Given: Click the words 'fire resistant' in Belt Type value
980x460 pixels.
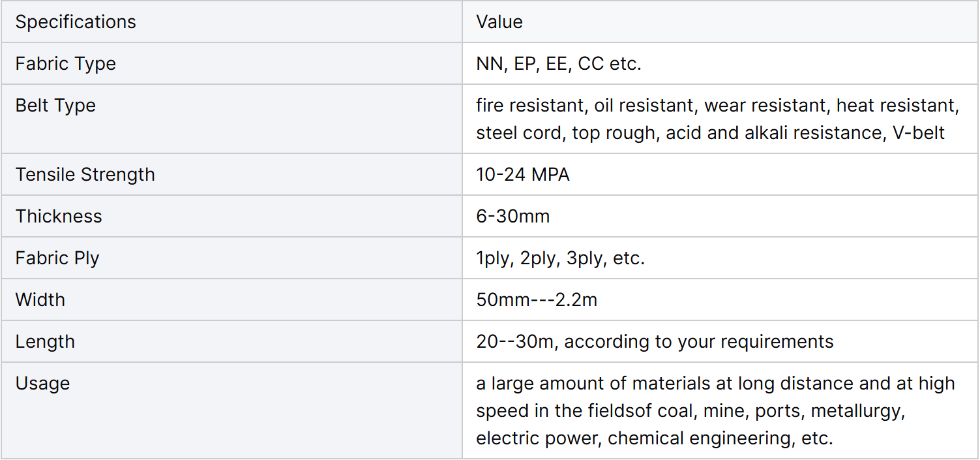Looking at the screenshot, I should [x=529, y=106].
